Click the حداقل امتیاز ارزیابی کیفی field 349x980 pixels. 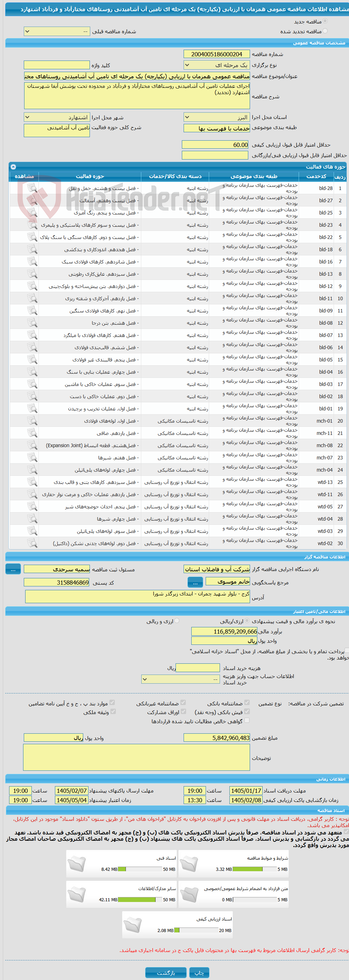coord(215,144)
